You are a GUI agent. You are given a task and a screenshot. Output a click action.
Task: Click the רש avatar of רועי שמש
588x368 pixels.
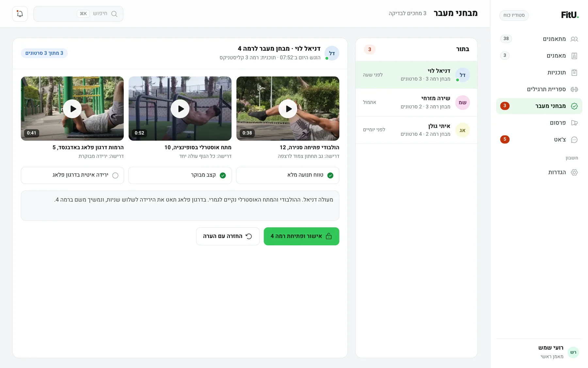(573, 352)
